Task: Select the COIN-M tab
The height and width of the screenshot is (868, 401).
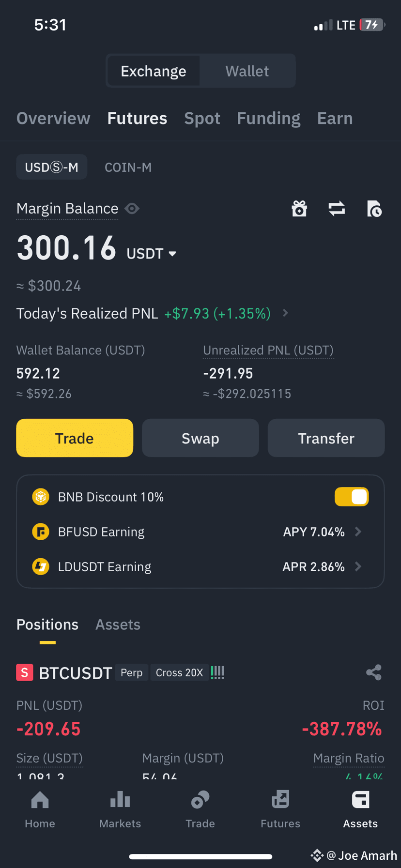Action: click(x=128, y=167)
